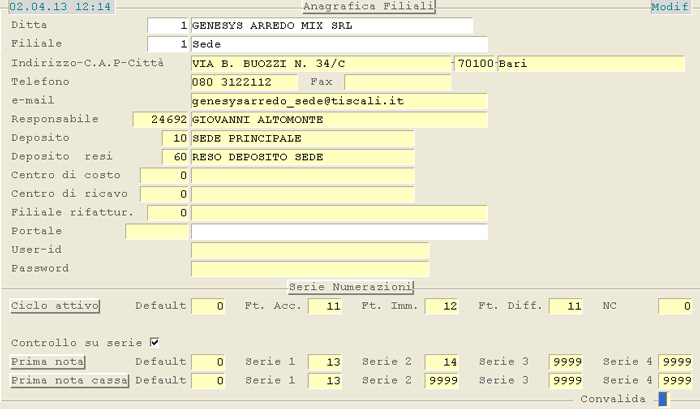
Task: Select the Serie Numerazioni section header
Action: 350,287
